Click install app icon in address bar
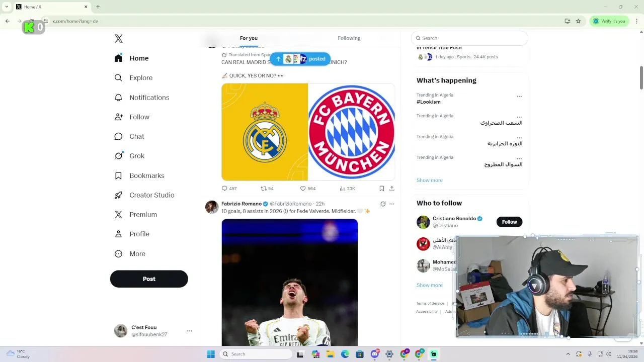Image resolution: width=644 pixels, height=362 pixels. (x=568, y=21)
